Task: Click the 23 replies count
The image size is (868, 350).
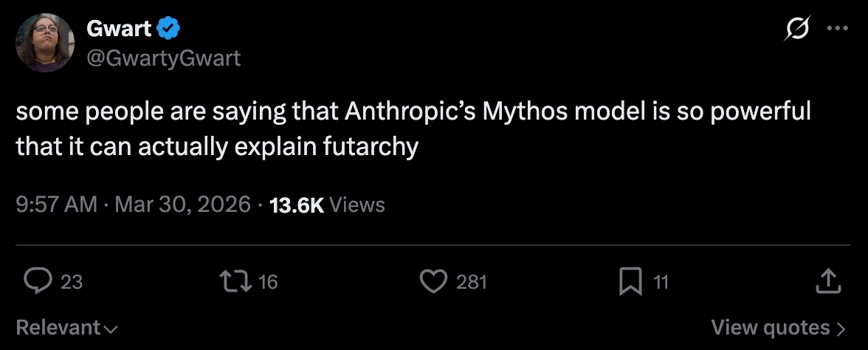Action: (72, 281)
